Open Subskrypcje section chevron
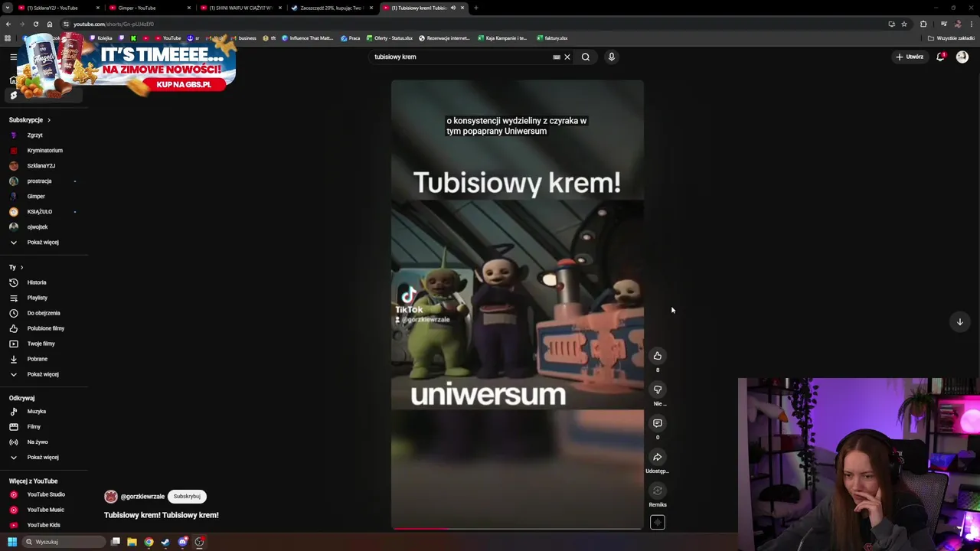 49,120
